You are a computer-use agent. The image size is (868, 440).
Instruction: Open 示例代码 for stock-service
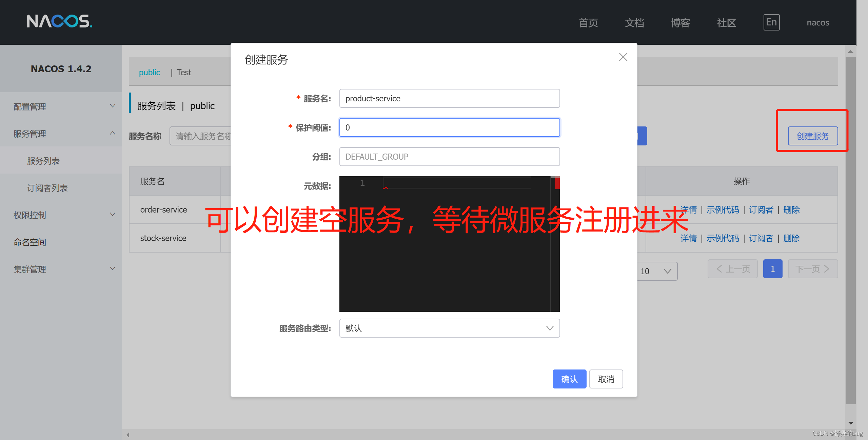pos(723,238)
